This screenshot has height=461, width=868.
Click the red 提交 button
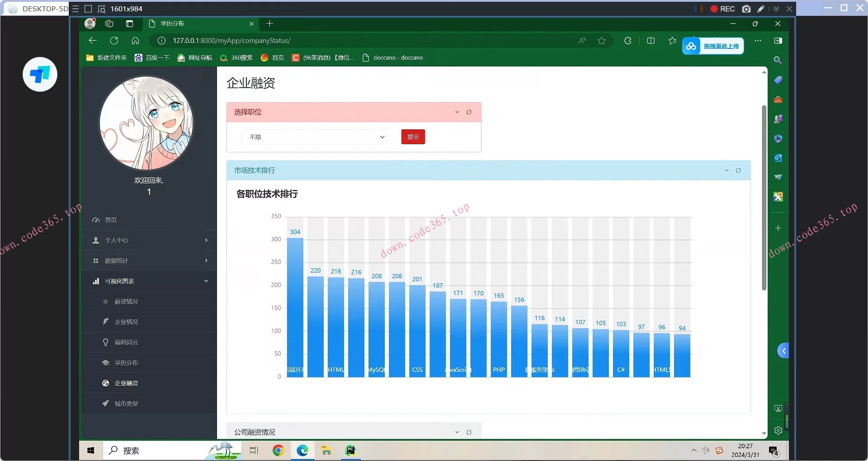coord(413,137)
